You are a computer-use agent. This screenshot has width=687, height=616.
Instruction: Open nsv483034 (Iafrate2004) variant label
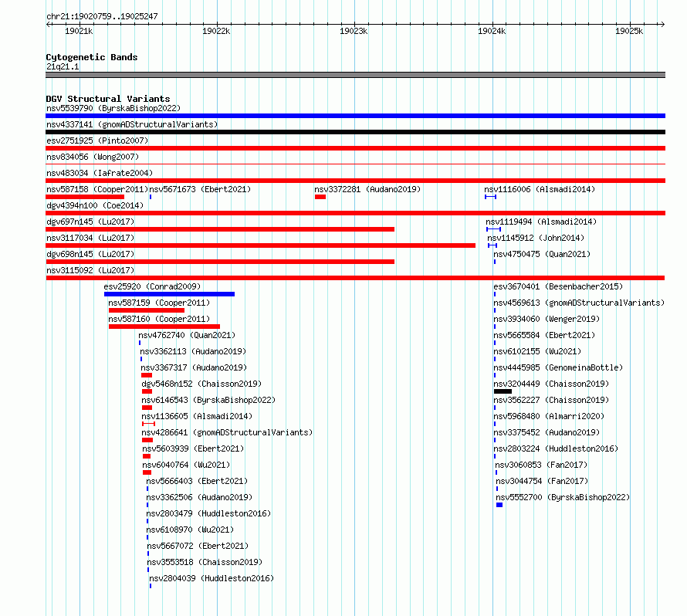coord(100,173)
